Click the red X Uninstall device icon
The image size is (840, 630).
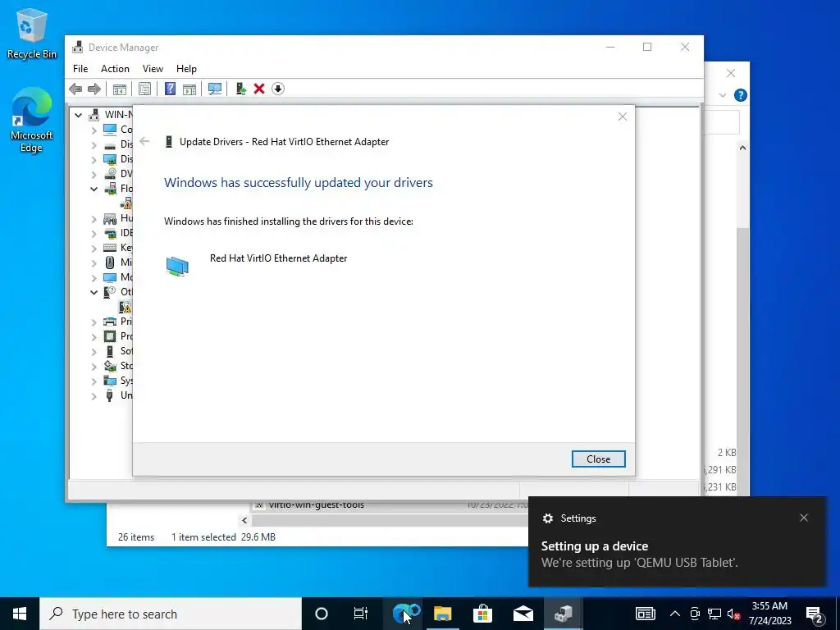[259, 89]
